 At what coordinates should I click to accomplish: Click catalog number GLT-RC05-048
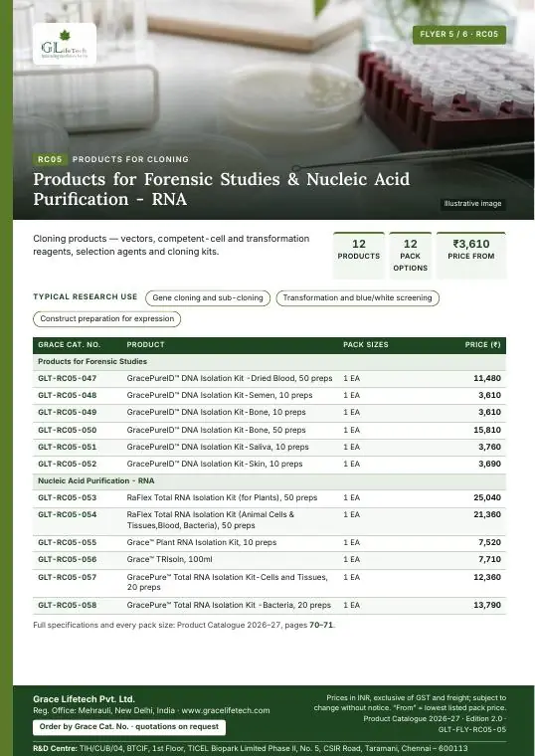67,395
